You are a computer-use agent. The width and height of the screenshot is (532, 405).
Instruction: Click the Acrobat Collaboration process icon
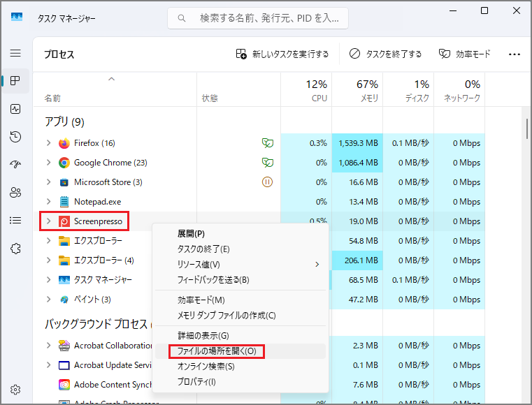[x=64, y=346]
